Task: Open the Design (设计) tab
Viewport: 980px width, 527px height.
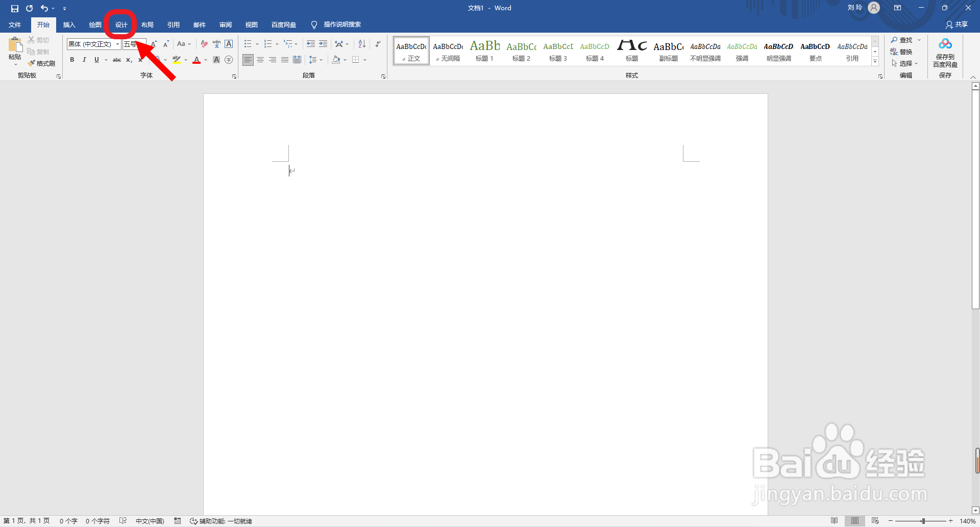Action: tap(121, 24)
